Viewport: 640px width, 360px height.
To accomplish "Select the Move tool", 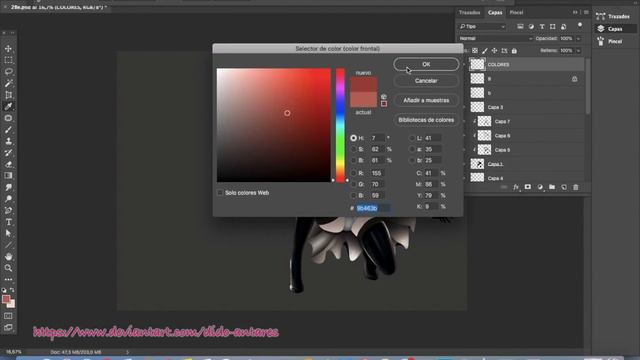I will pos(8,49).
